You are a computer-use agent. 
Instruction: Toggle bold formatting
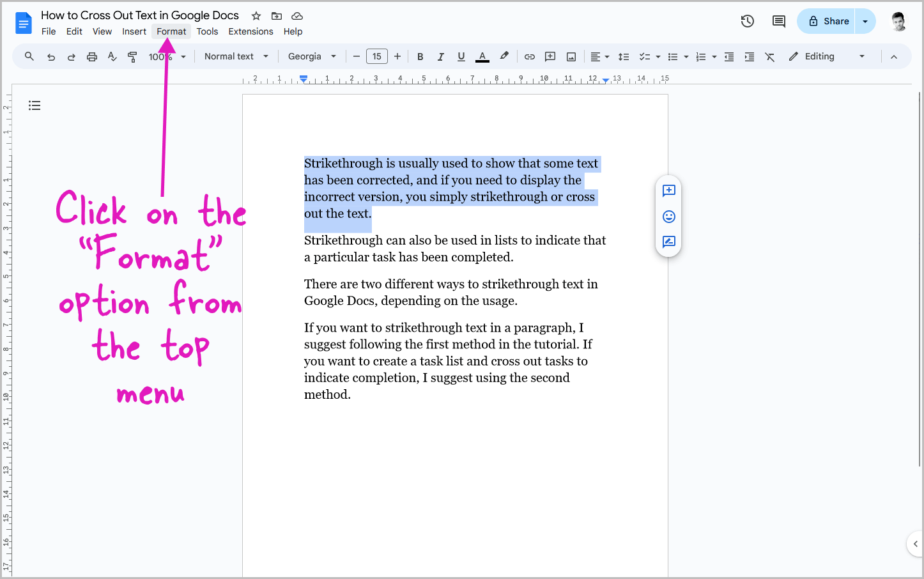pos(420,56)
